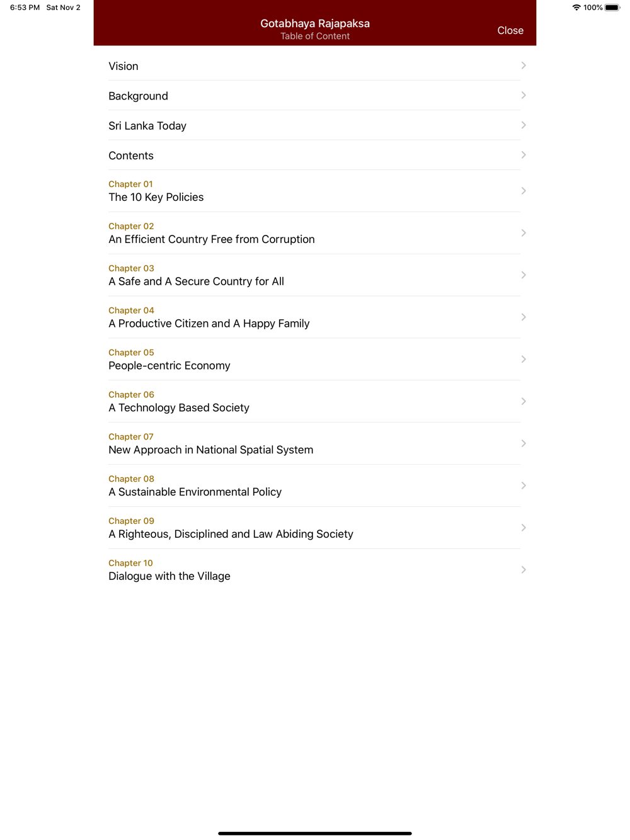This screenshot has height=840, width=630.
Task: Close the Table of Content panel
Action: pos(510,30)
